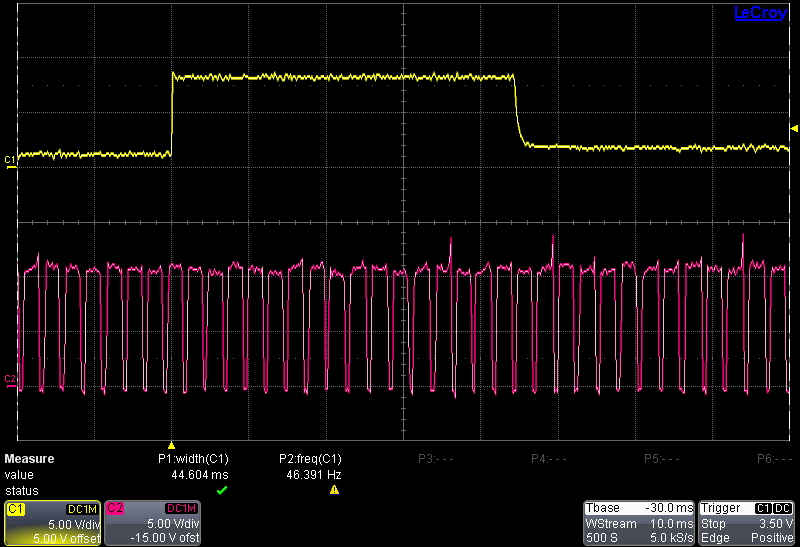Screen dimensions: 800x547
Task: Click the yellow trigger time marker below grid
Action: coord(171,445)
